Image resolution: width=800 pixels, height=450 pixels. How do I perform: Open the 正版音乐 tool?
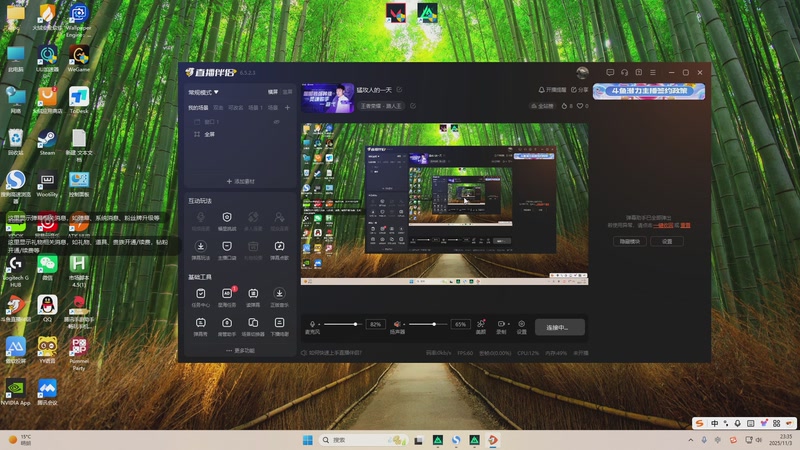[279, 297]
